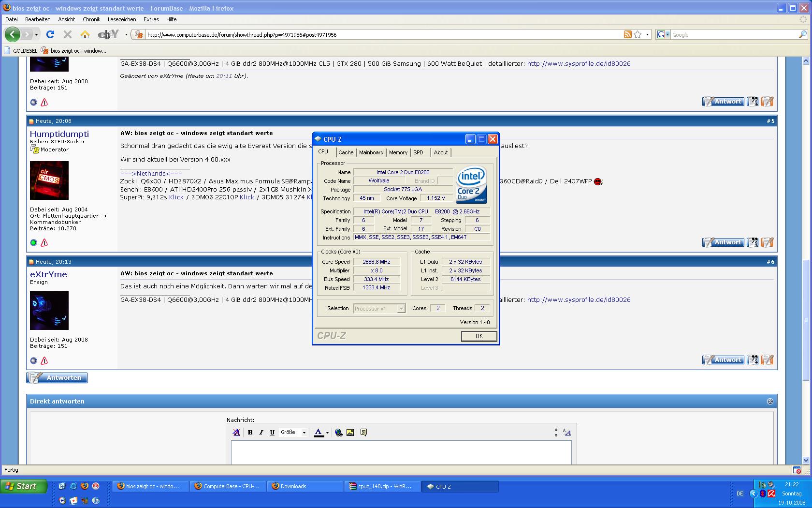Remove text formatting in the reply editor
The height and width of the screenshot is (508, 812).
point(236,433)
